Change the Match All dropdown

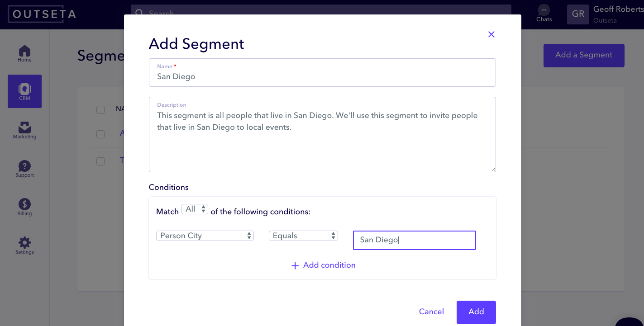(195, 209)
